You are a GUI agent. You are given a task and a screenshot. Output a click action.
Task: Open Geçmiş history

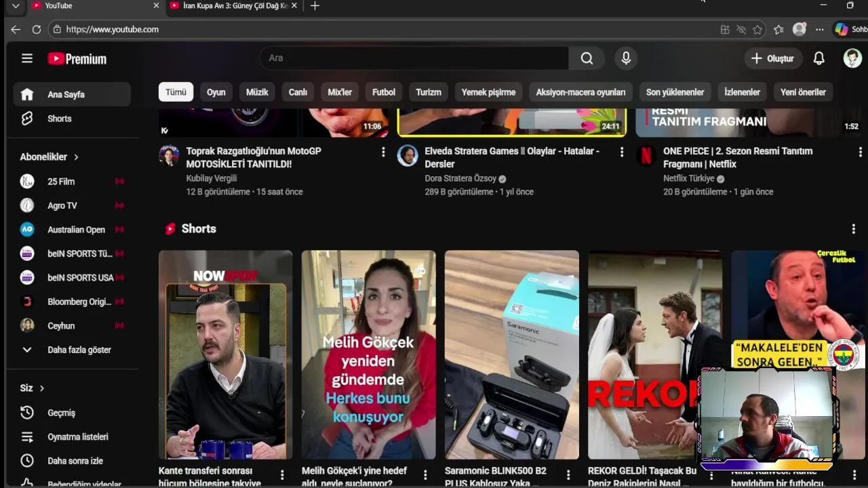coord(72,413)
